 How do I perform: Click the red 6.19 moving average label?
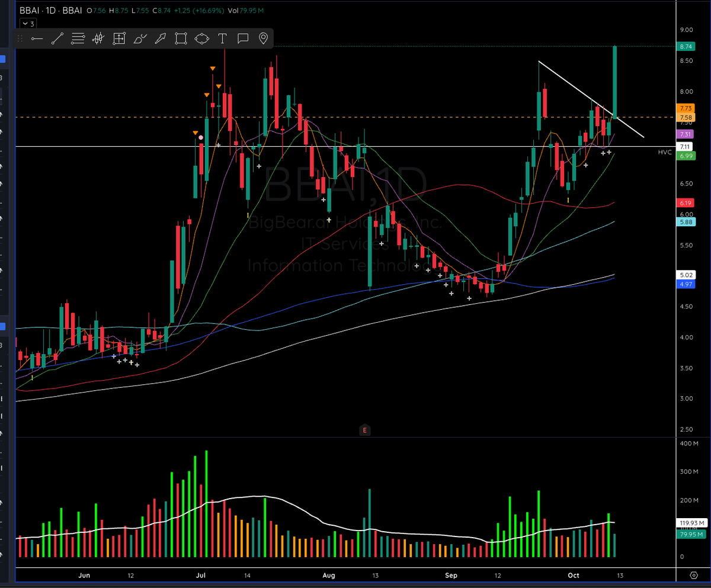[x=686, y=203]
